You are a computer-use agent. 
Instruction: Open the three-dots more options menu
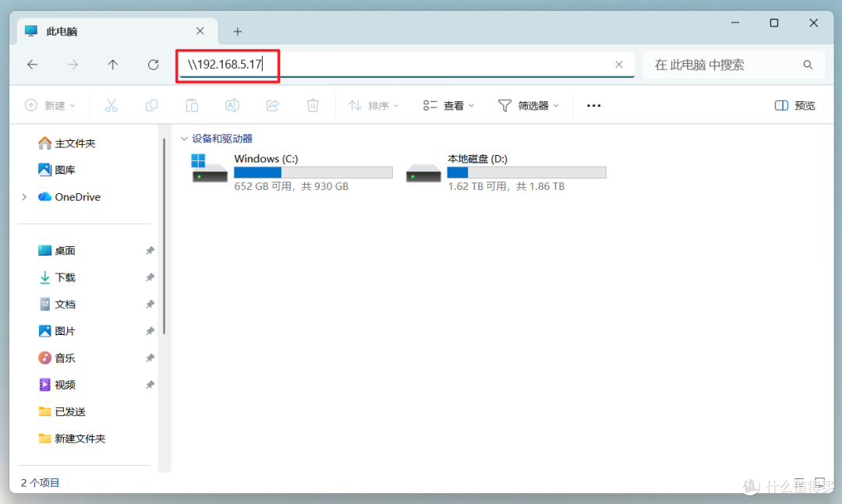(593, 106)
